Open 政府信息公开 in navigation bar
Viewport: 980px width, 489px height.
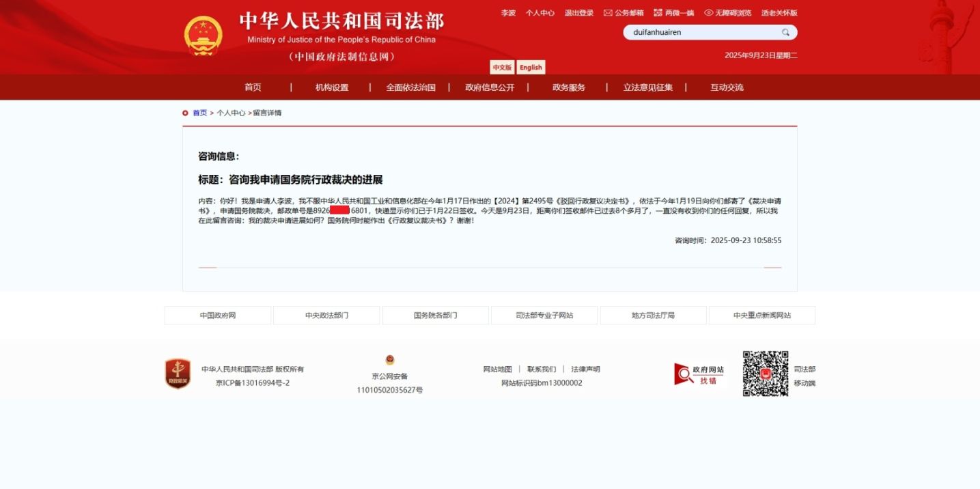pyautogui.click(x=490, y=87)
